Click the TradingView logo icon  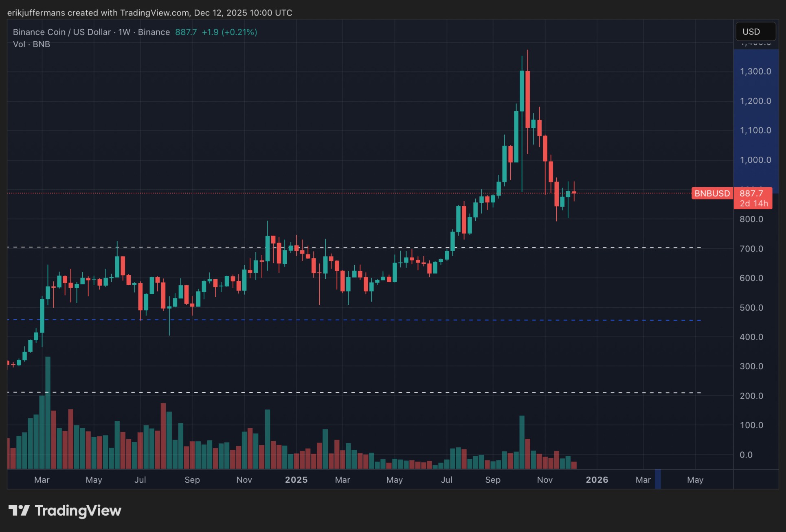click(19, 510)
